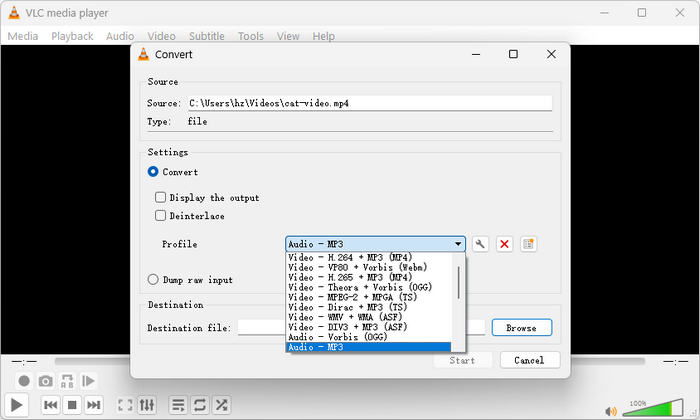Screen dimensions: 700x420
Task: Create a new profile icon button
Action: (529, 244)
